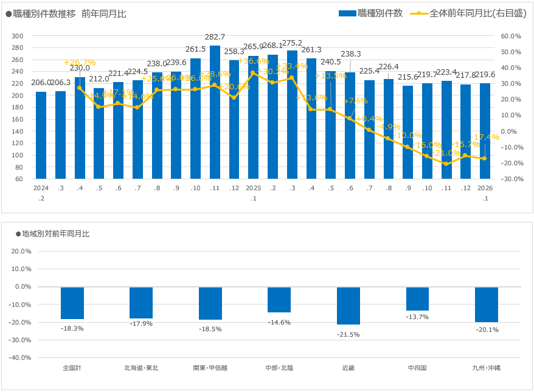Select the 関東・甲信越 region bar
Viewport: 534px width, 392px height.
click(x=210, y=303)
